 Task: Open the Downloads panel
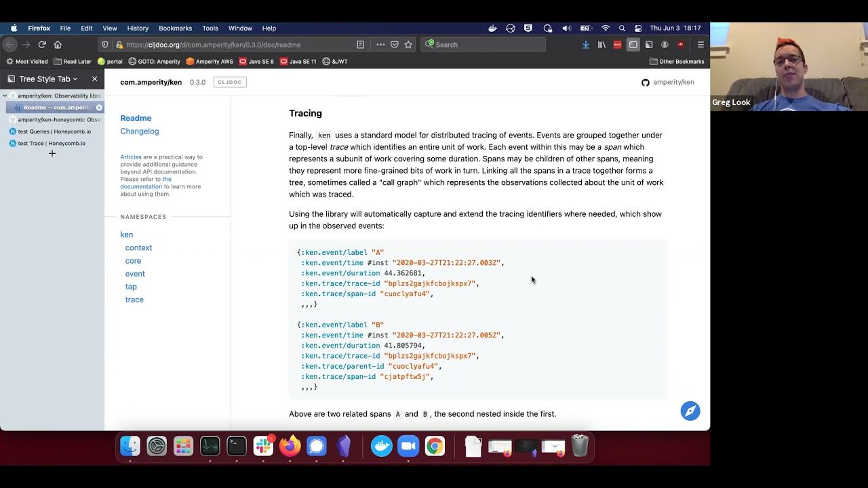(586, 45)
